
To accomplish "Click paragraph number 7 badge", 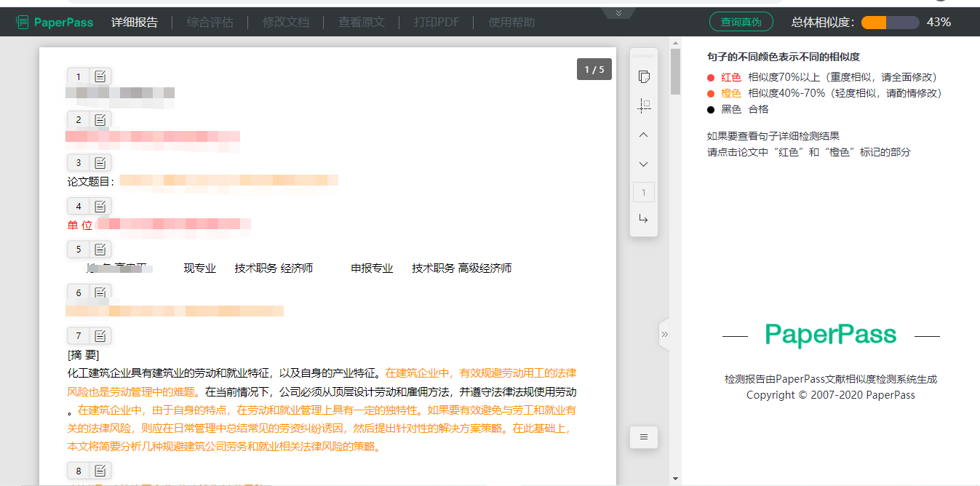I will pyautogui.click(x=79, y=335).
